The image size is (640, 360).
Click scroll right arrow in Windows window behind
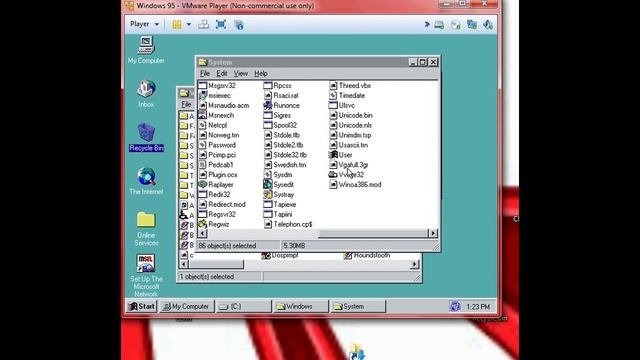[x=414, y=264]
